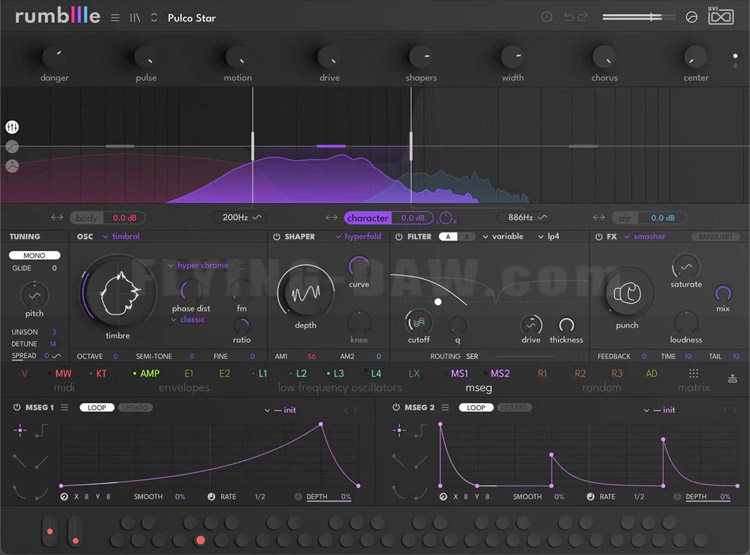
Task: Click the circular tuning icon beside volume slider
Action: [691, 18]
